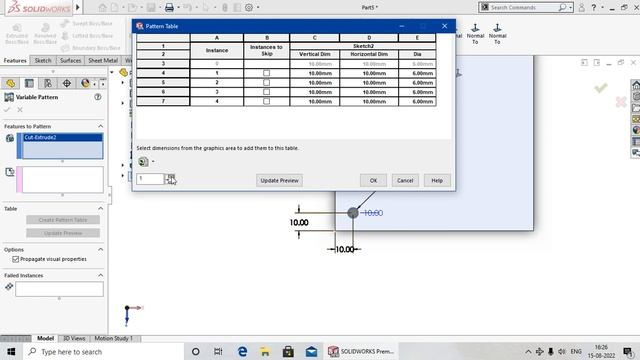Screen dimensions: 640x360
Task: Cancel PropertyManager with the X icon
Action: pyautogui.click(x=20, y=110)
